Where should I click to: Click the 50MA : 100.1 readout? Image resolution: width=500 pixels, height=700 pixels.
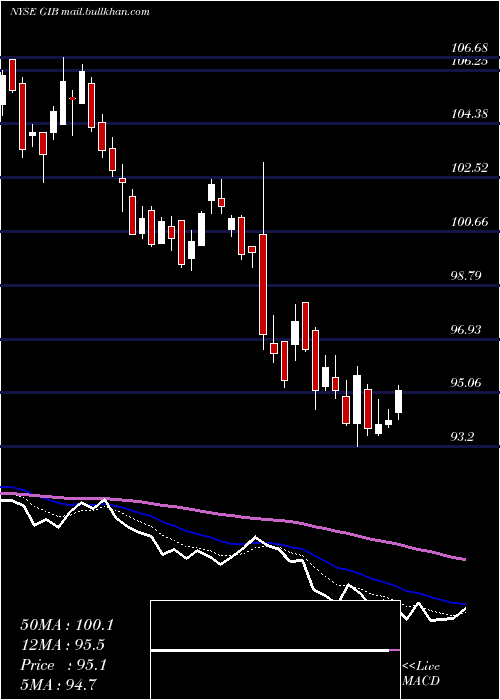click(x=67, y=625)
